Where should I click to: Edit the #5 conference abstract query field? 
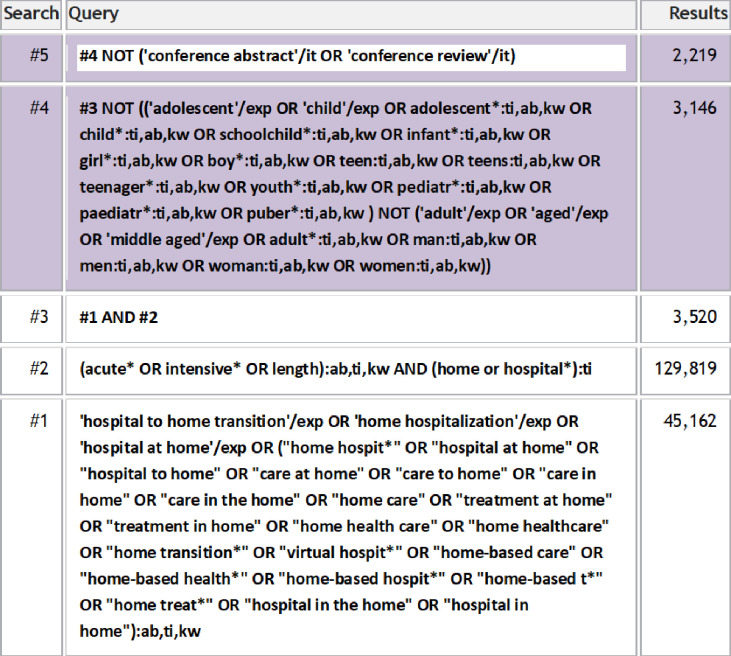point(352,57)
